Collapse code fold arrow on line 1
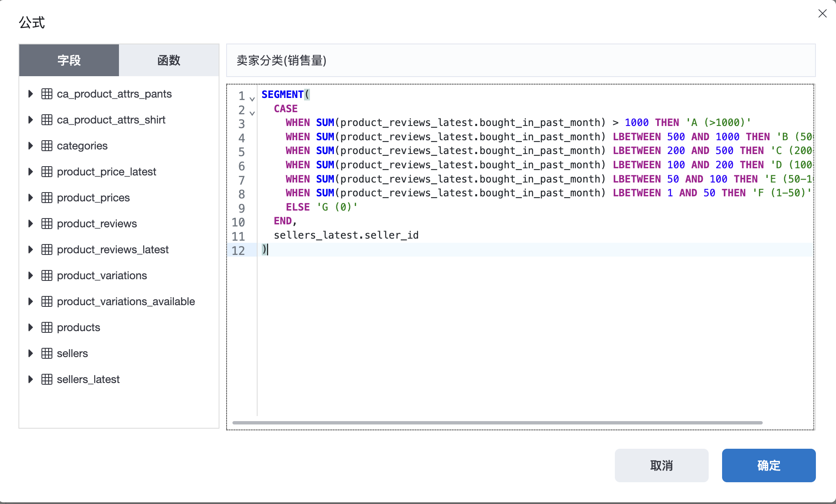The width and height of the screenshot is (836, 504). coord(252,99)
